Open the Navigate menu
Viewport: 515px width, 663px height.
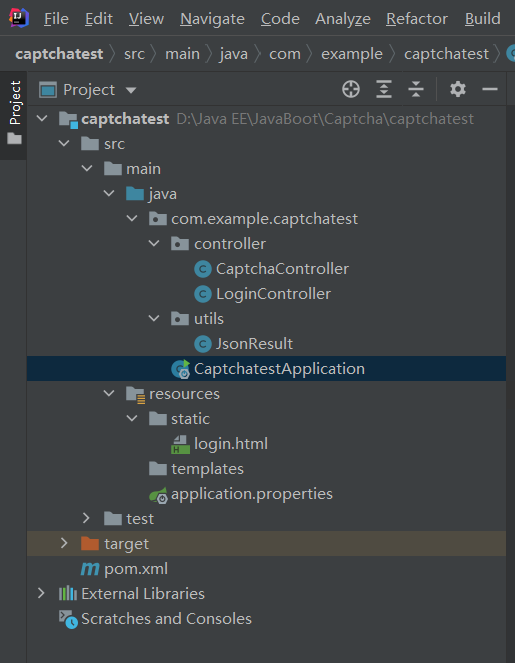click(x=212, y=19)
